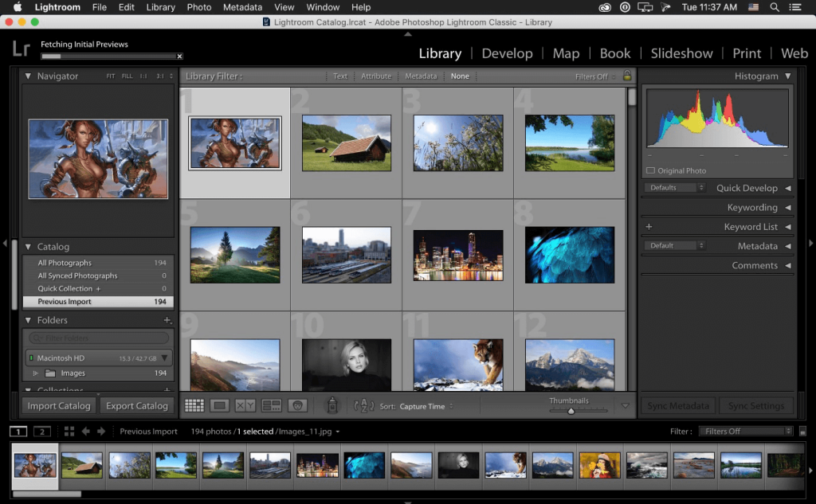Expand the Quick Develop panel
Screen dimensions: 816x504
(x=787, y=189)
